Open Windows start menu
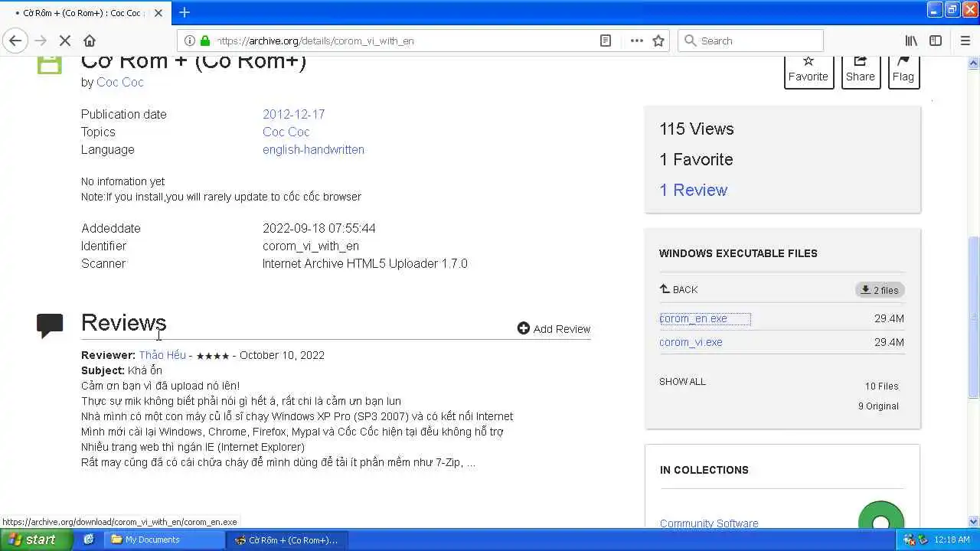This screenshot has height=551, width=980. tap(36, 540)
